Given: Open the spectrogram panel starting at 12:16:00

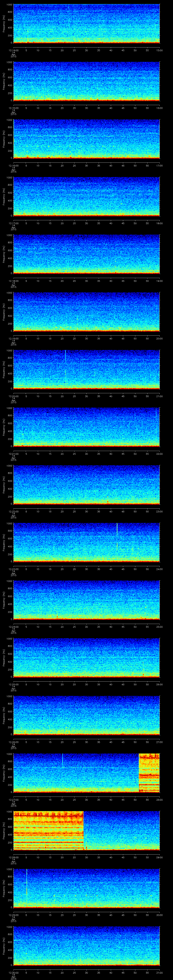Looking at the screenshot, I should (x=87, y=139).
